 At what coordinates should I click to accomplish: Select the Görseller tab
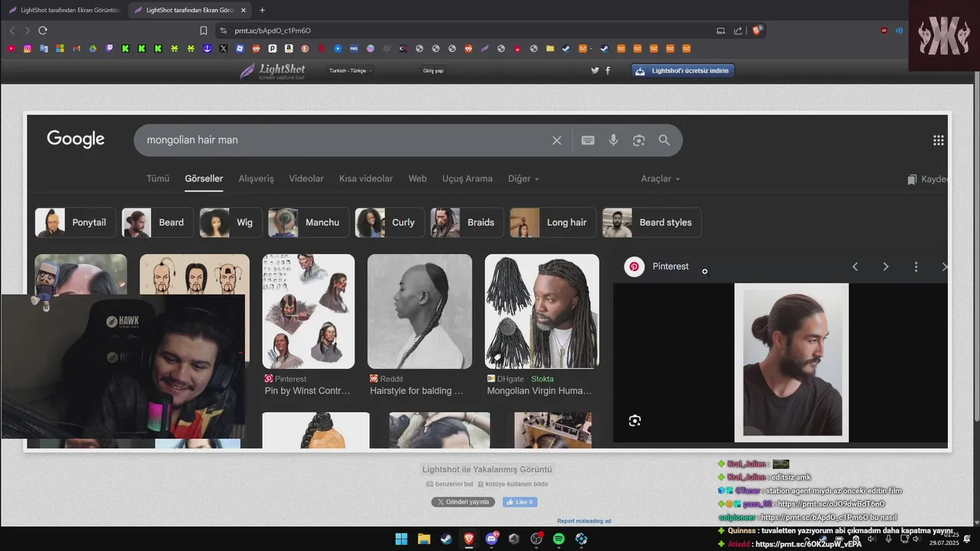pos(204,178)
